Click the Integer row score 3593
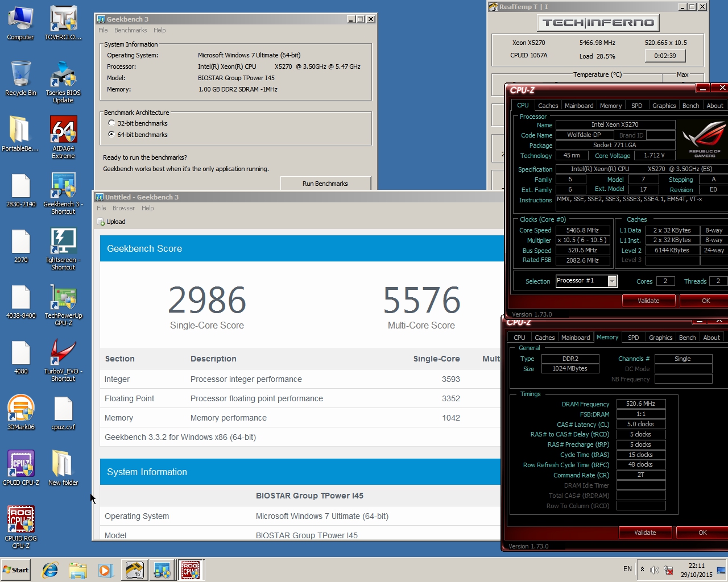The width and height of the screenshot is (728, 582). click(x=451, y=379)
